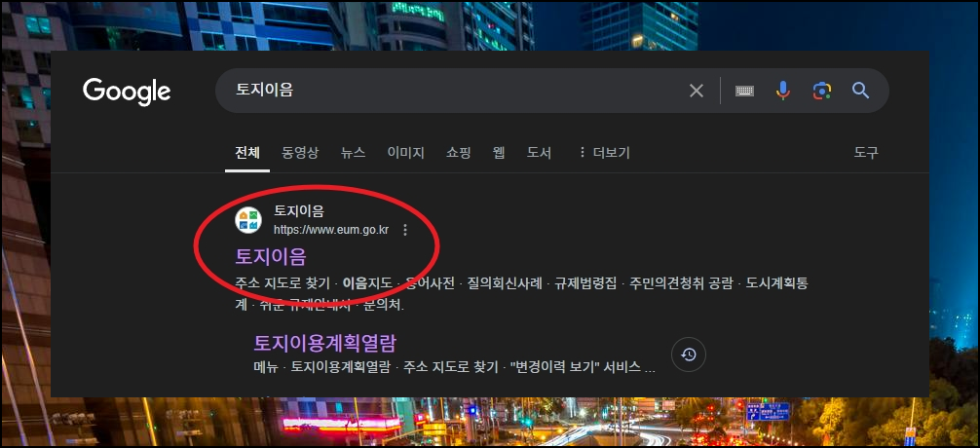Screen dimensions: 980x448
Task: Switch to the 동영상 tab
Action: [300, 153]
